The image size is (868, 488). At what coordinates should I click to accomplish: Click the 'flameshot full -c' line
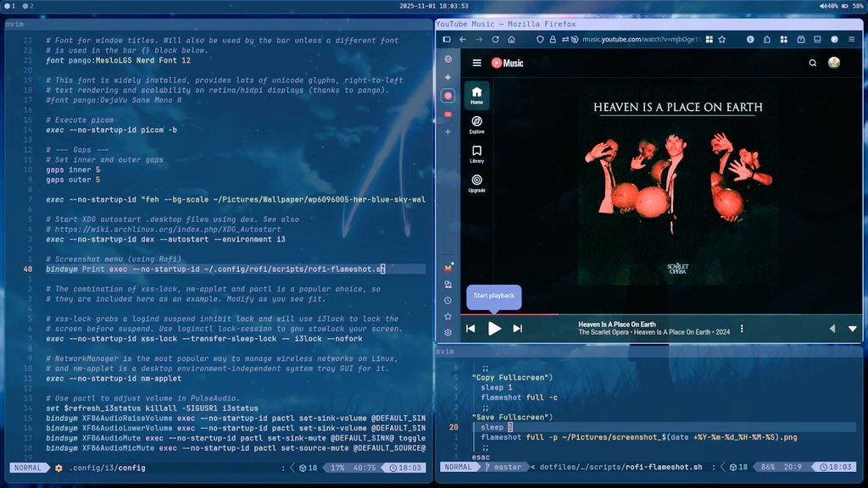click(x=520, y=397)
